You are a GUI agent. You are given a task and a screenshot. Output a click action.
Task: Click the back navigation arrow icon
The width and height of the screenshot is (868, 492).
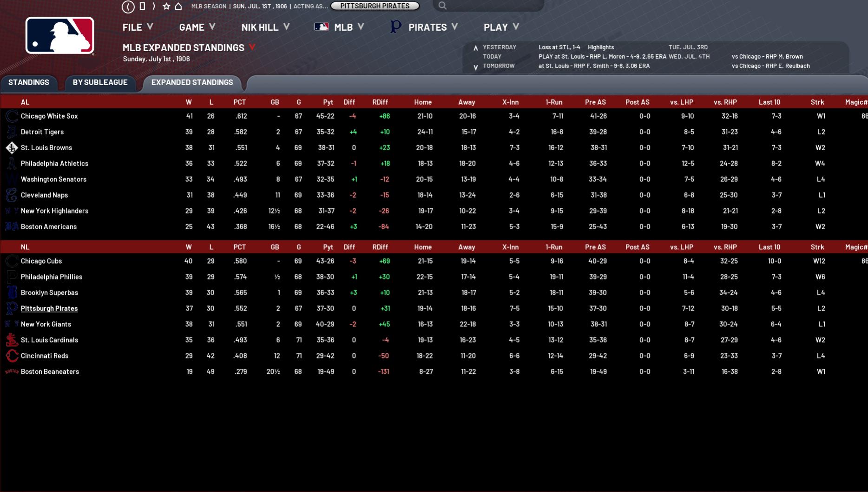(x=128, y=7)
